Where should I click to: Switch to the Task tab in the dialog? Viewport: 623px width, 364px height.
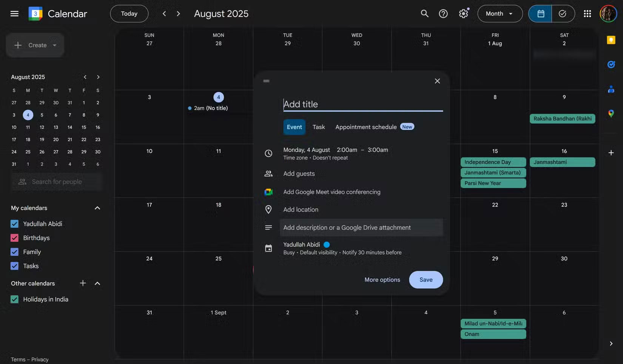[318, 127]
